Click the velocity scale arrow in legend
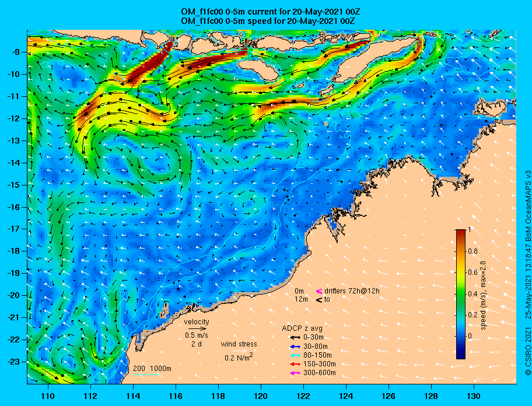 (x=197, y=328)
